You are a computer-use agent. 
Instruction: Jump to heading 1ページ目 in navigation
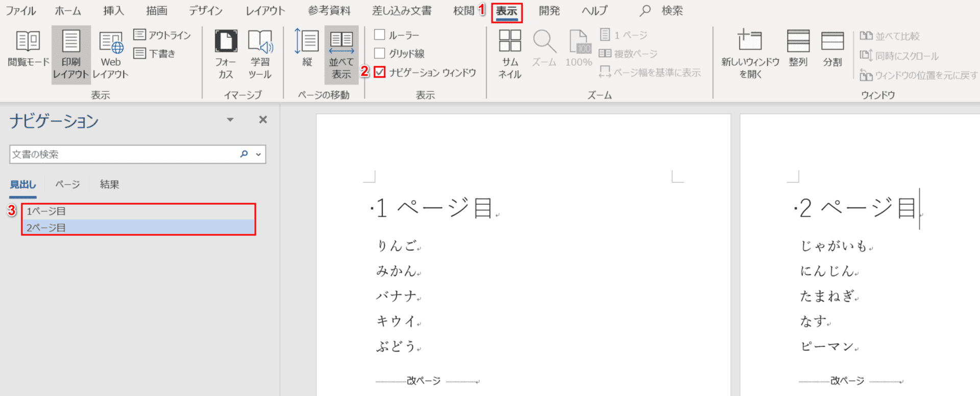coord(138,211)
